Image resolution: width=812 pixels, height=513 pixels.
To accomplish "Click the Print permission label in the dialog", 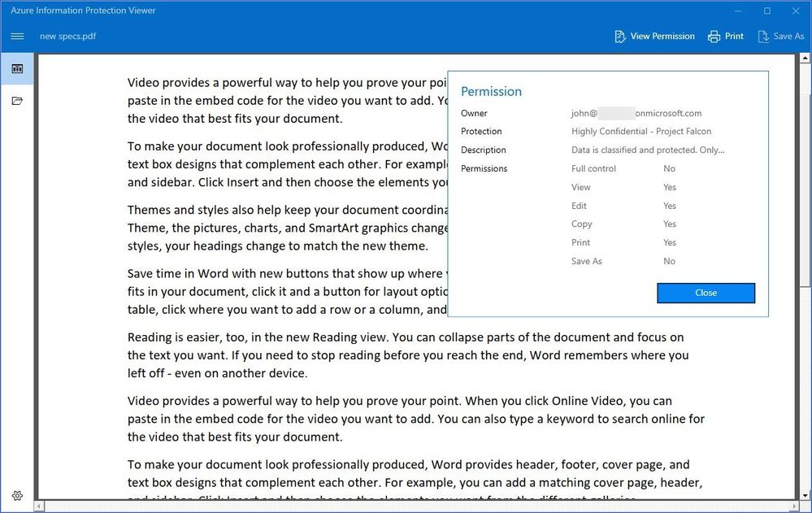I will (x=580, y=242).
